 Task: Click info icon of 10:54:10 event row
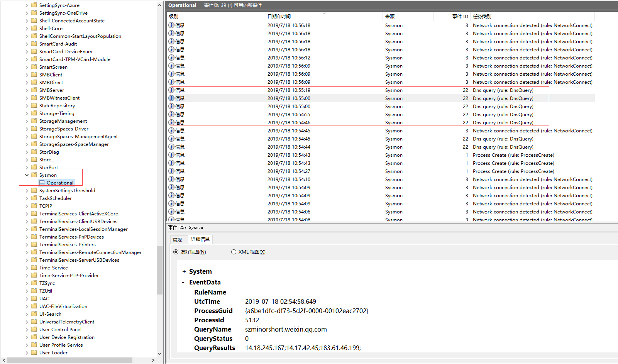[x=171, y=179]
